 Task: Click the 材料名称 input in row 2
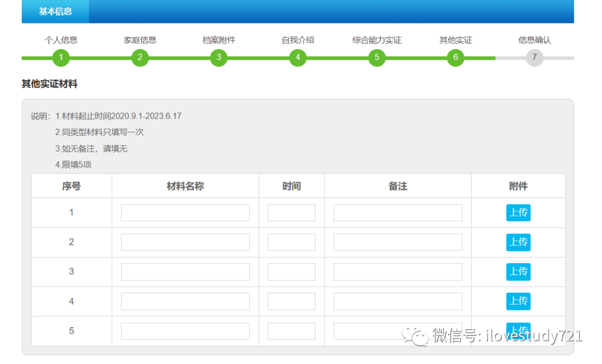(x=185, y=242)
